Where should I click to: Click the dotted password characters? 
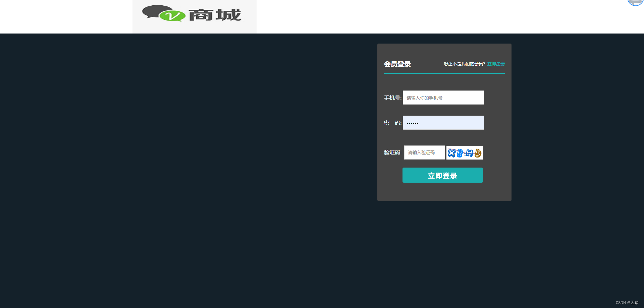pyautogui.click(x=412, y=123)
